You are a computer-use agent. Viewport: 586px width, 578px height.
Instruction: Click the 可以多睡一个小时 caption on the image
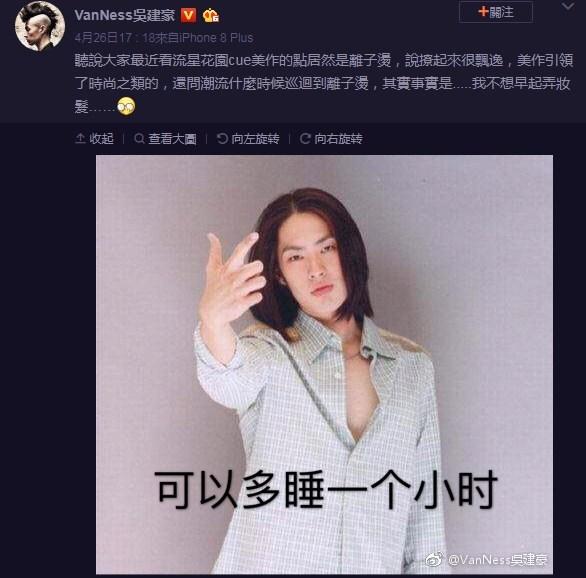pyautogui.click(x=325, y=490)
